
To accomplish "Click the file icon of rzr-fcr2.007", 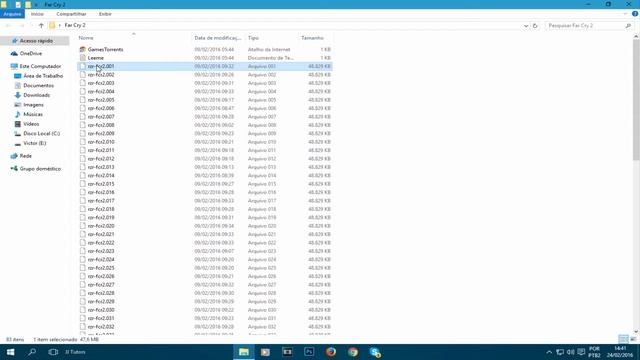I will [82, 117].
